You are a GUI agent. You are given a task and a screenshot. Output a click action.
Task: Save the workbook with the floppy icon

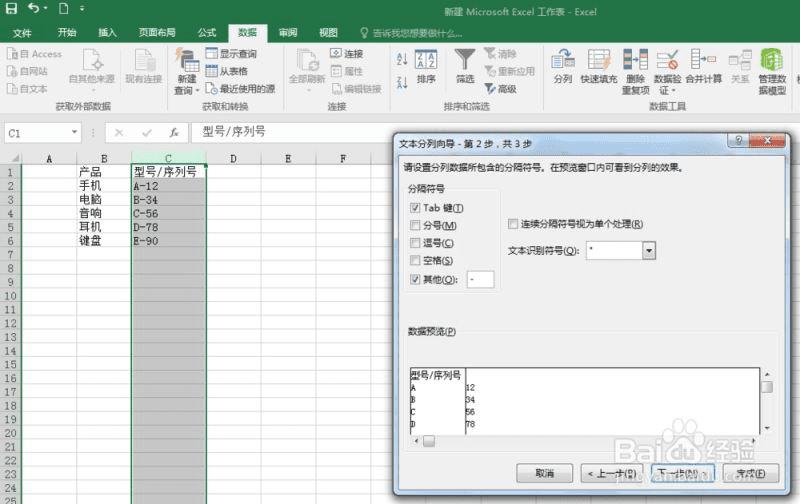click(x=11, y=8)
